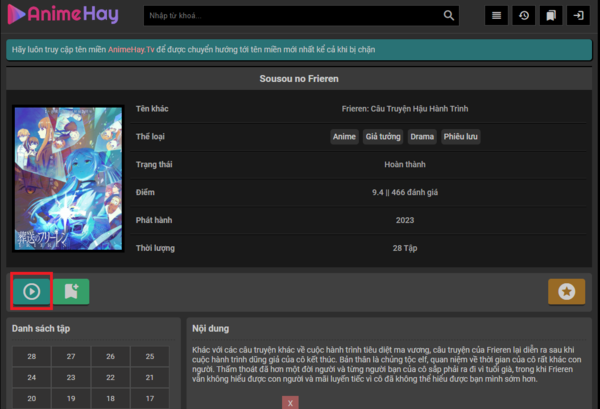Click the release year 2023 value
600x409 pixels.
405,220
